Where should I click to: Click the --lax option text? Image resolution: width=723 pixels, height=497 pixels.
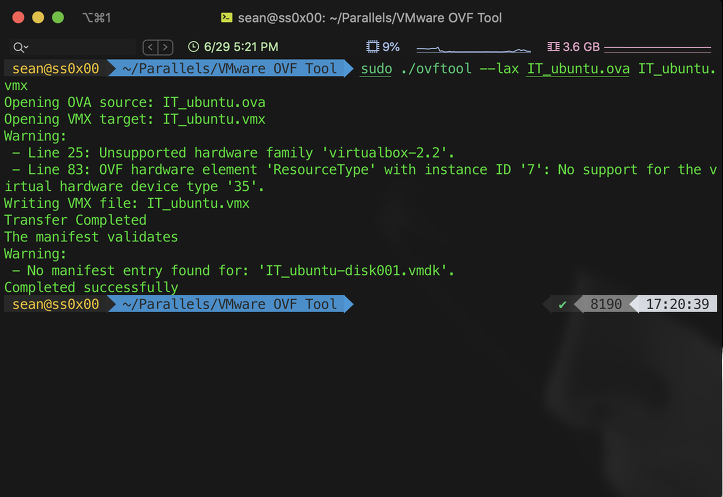click(499, 69)
